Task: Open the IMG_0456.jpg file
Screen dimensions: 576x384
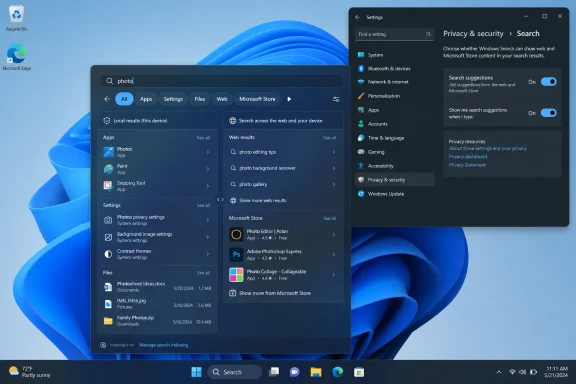Action: click(x=157, y=304)
